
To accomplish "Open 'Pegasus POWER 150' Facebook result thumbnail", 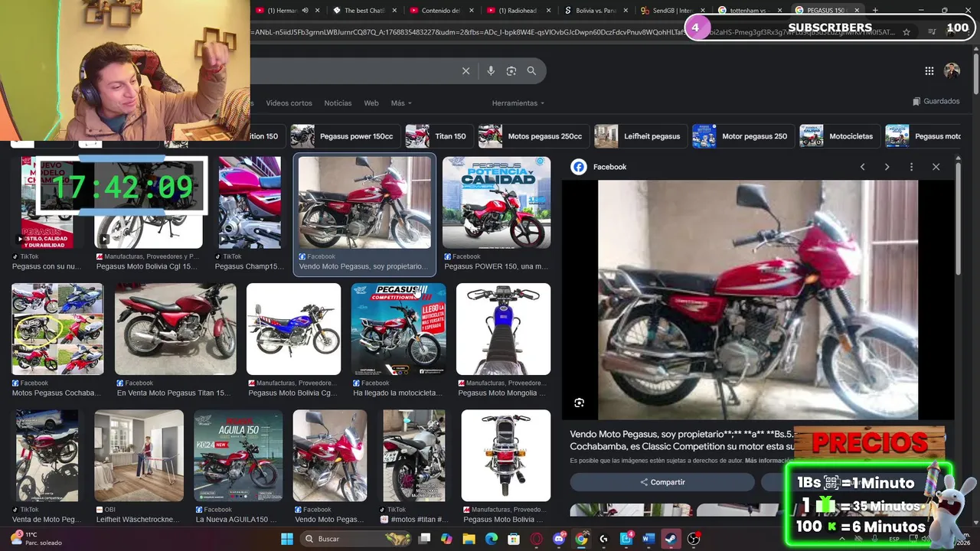I will 496,203.
